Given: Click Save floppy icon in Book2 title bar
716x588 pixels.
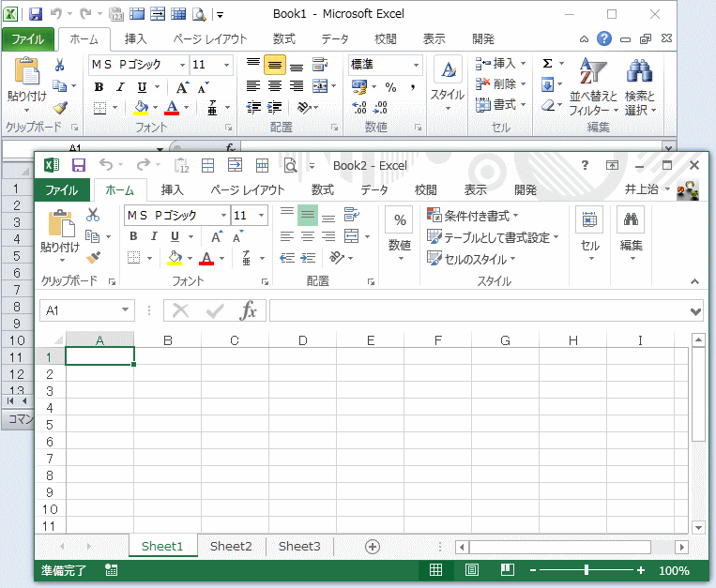Looking at the screenshot, I should click(x=79, y=165).
